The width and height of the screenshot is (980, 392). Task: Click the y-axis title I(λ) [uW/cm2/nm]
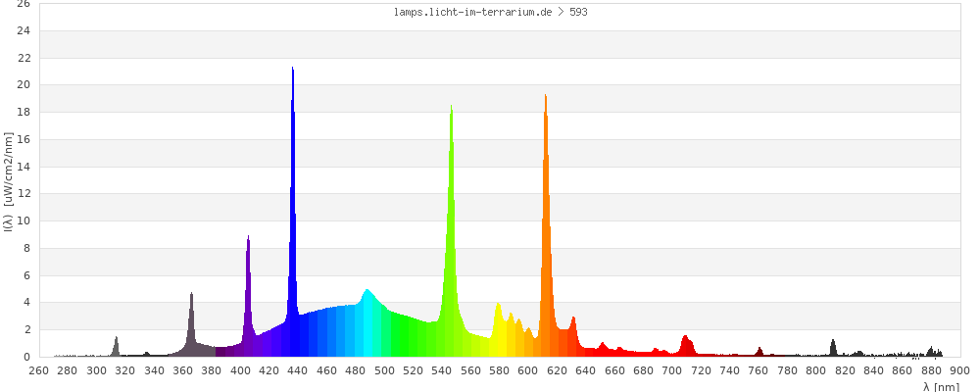[8, 182]
